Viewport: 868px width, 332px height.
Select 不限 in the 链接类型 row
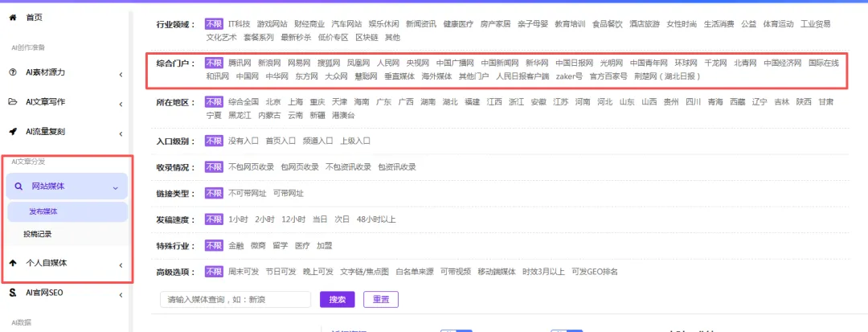tap(214, 193)
